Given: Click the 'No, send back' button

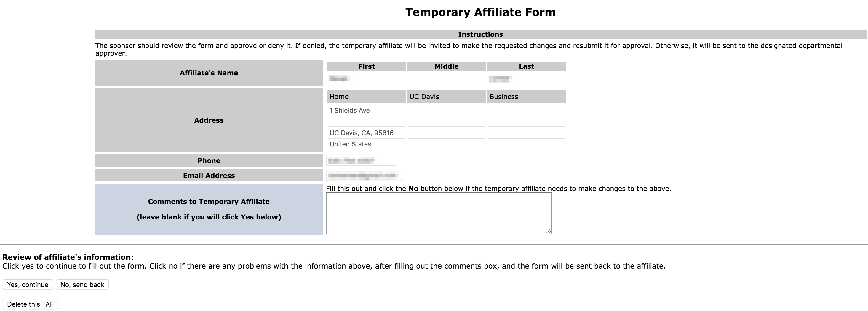Looking at the screenshot, I should (x=82, y=284).
